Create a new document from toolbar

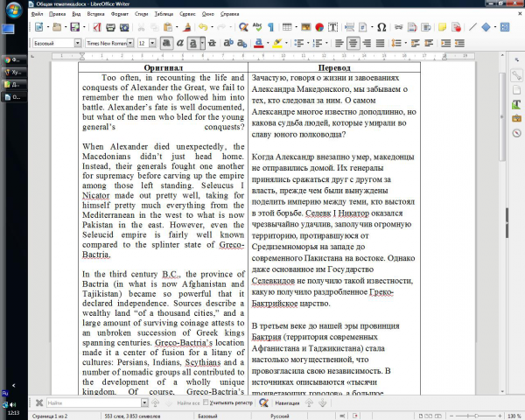(x=38, y=27)
